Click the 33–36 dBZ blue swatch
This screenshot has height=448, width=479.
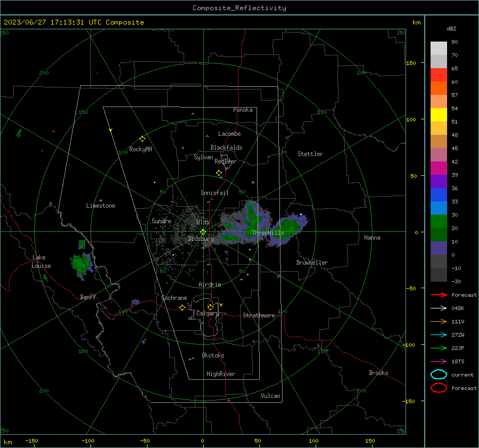coord(439,195)
